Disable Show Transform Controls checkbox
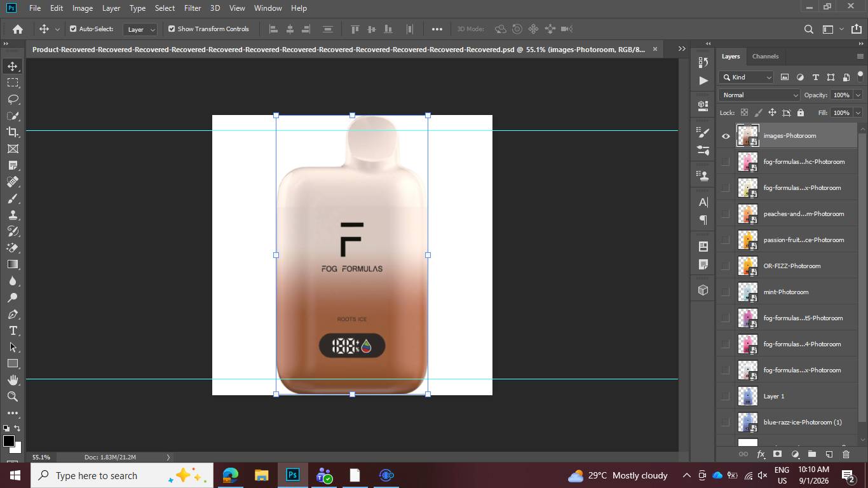 coord(172,29)
